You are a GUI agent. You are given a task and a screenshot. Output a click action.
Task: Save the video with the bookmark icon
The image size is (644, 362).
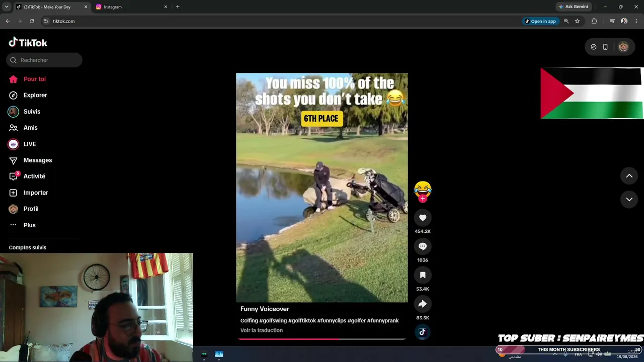coord(423,275)
